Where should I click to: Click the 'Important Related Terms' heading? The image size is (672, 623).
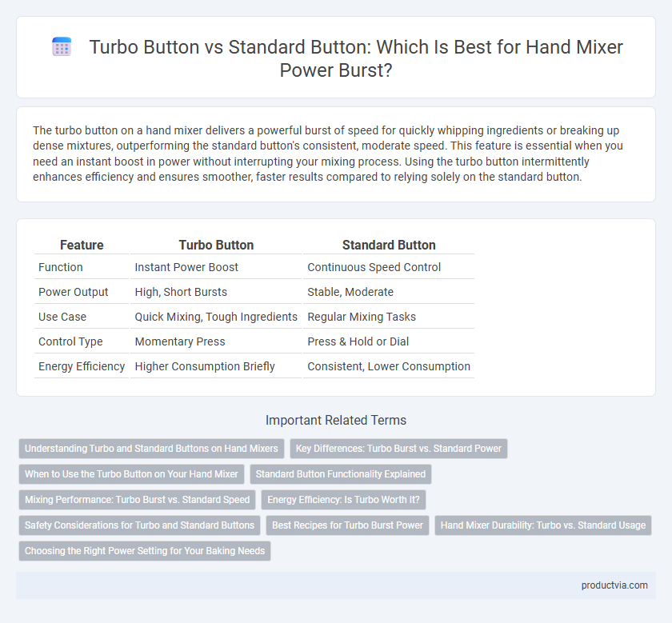[336, 421]
